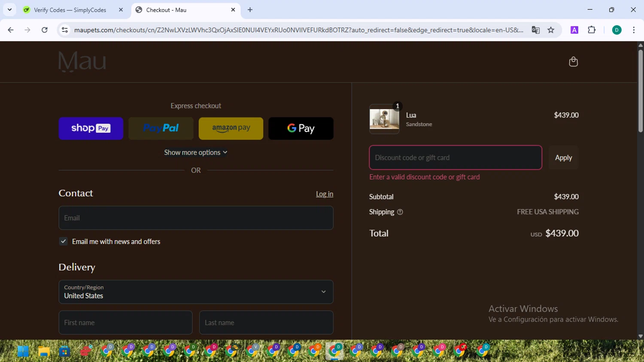The height and width of the screenshot is (362, 644).
Task: Pay with Amazon Pay
Action: pyautogui.click(x=231, y=128)
